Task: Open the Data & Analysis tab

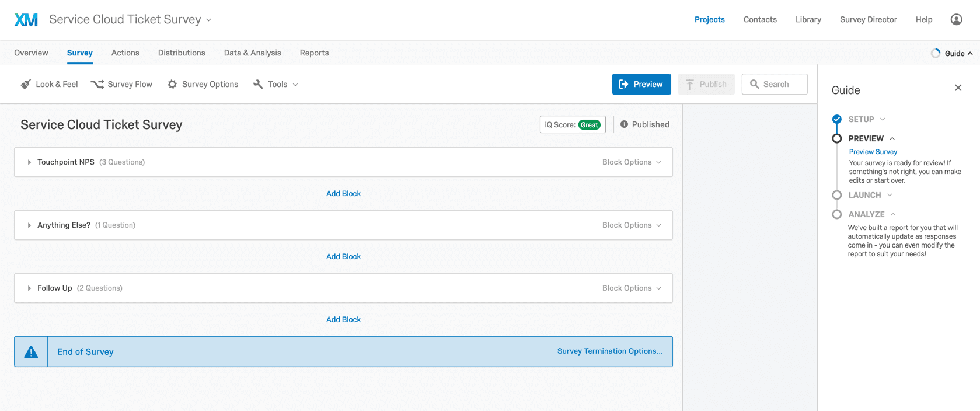Action: click(x=253, y=53)
